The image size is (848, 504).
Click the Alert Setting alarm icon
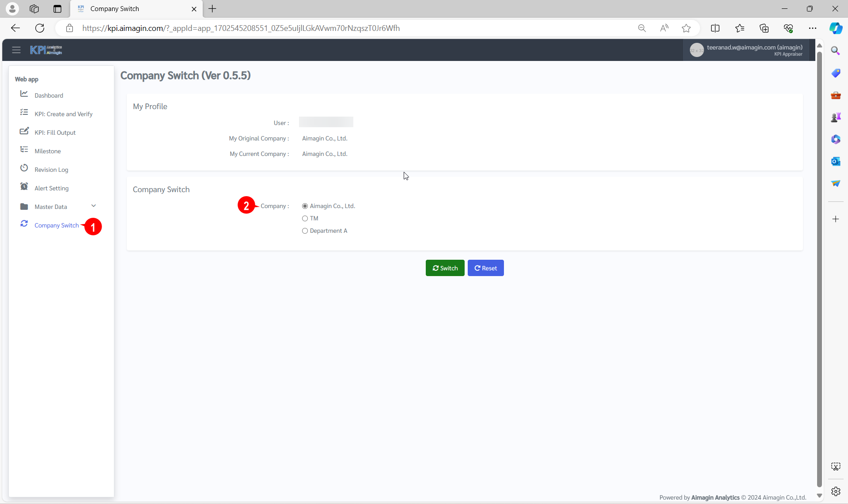24,187
